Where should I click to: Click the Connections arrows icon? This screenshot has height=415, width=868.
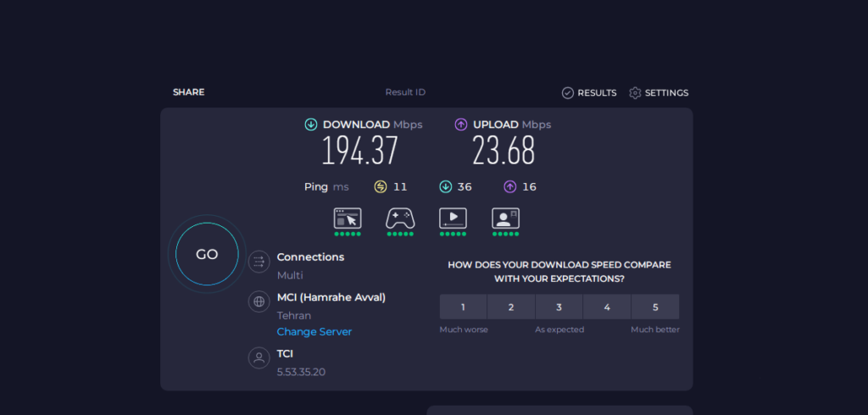click(x=259, y=262)
